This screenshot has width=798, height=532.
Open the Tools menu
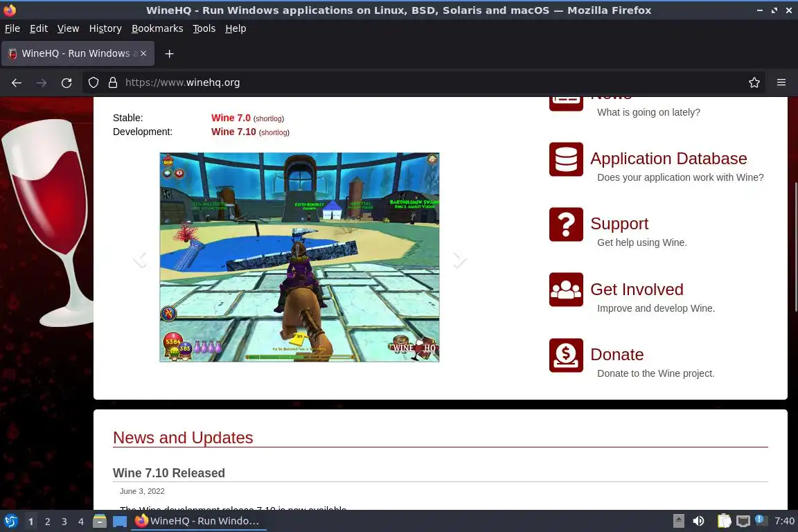pyautogui.click(x=204, y=28)
